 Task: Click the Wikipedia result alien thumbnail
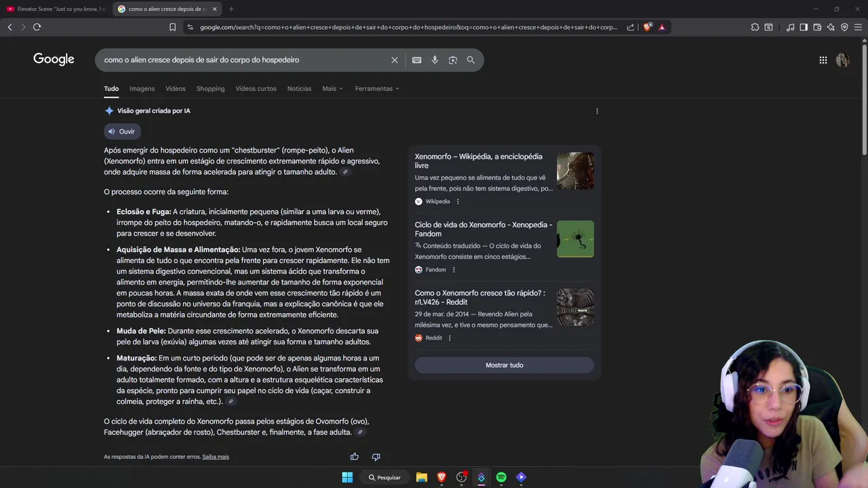pyautogui.click(x=575, y=171)
